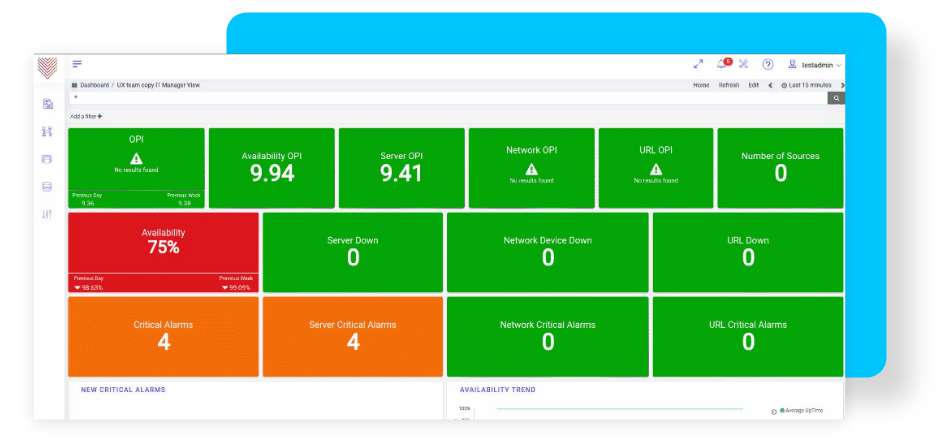Click the search magnifier button
The image size is (949, 445).
tap(835, 98)
